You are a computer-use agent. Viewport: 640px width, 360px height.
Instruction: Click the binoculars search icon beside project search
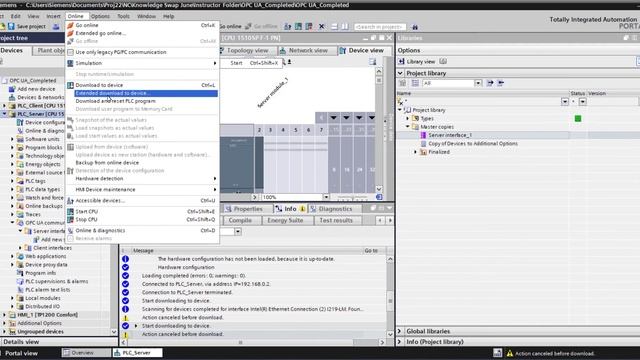click(x=415, y=27)
